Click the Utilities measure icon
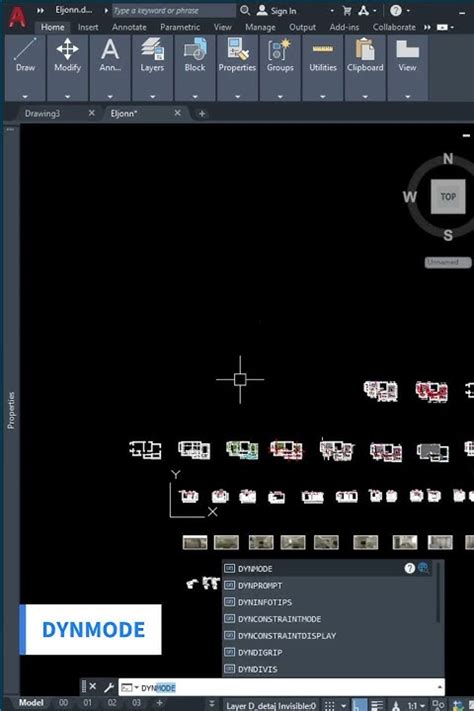 323,49
